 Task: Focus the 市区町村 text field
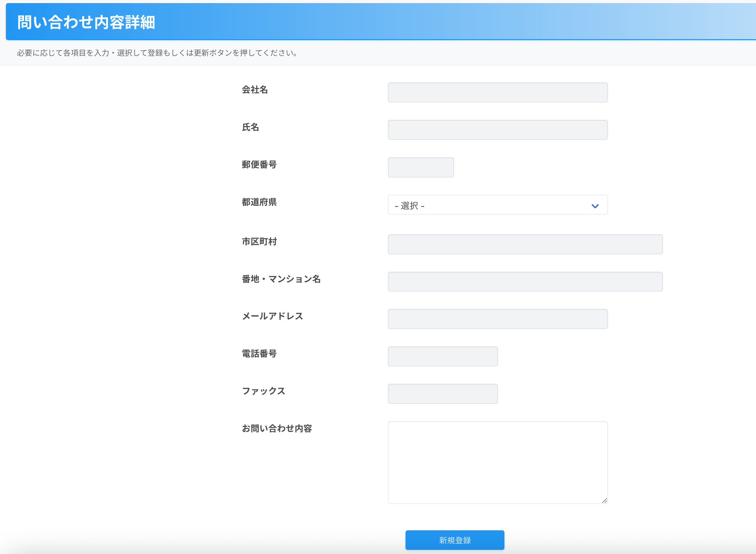525,244
